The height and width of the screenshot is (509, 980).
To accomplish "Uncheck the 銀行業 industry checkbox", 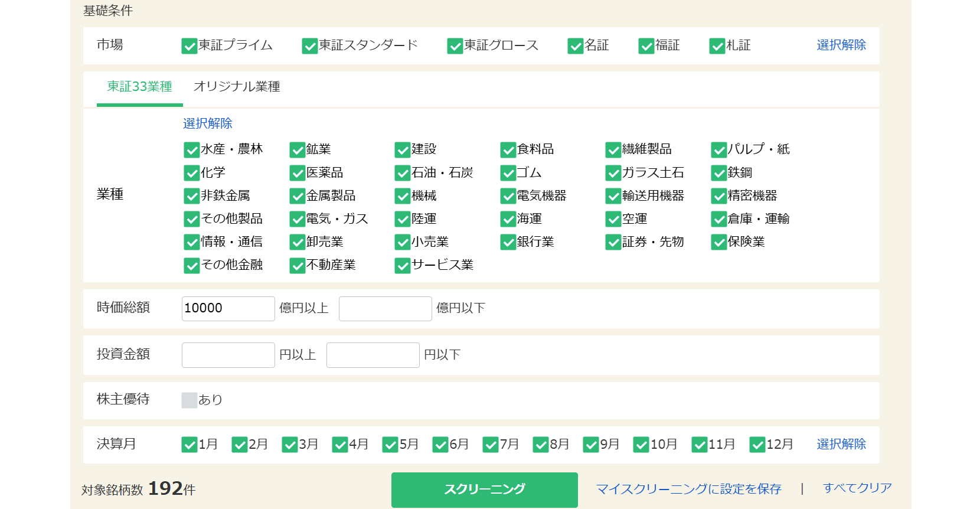I will point(508,242).
